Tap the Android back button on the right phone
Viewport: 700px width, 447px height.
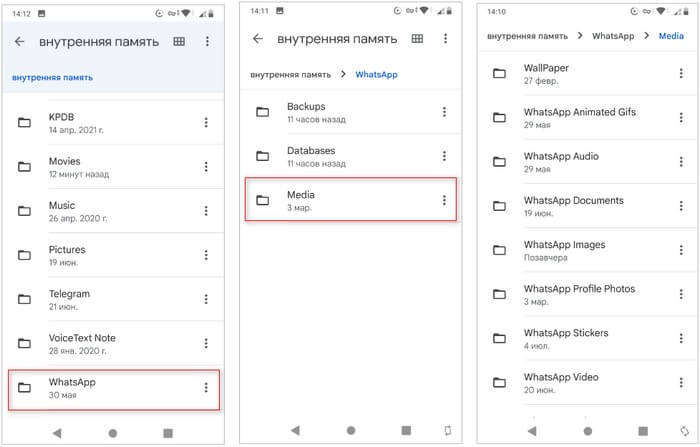tap(532, 431)
